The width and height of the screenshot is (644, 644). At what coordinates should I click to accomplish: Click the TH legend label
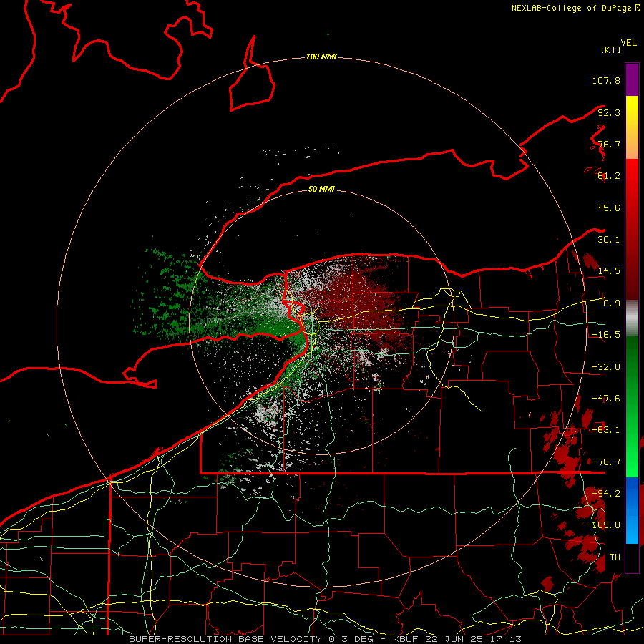pyautogui.click(x=615, y=557)
